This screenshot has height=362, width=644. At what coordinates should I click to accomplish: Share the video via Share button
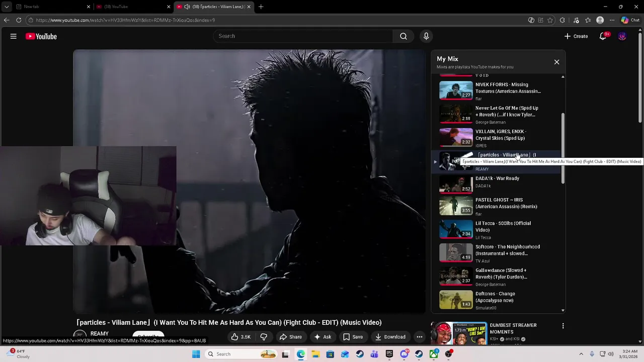pos(290,337)
